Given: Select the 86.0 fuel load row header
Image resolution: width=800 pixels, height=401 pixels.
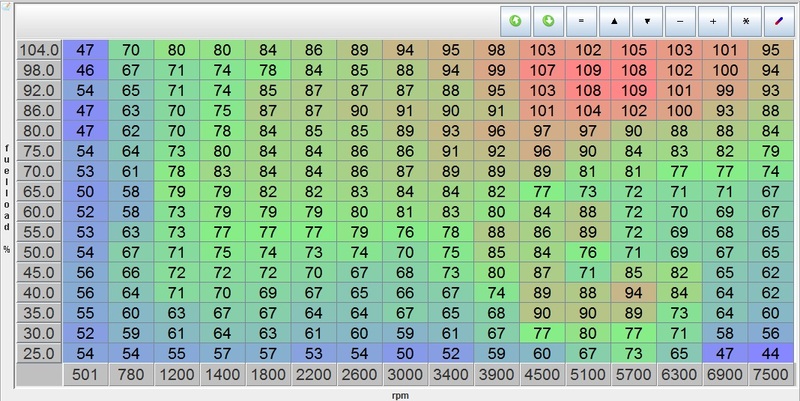Looking at the screenshot, I should (39, 111).
